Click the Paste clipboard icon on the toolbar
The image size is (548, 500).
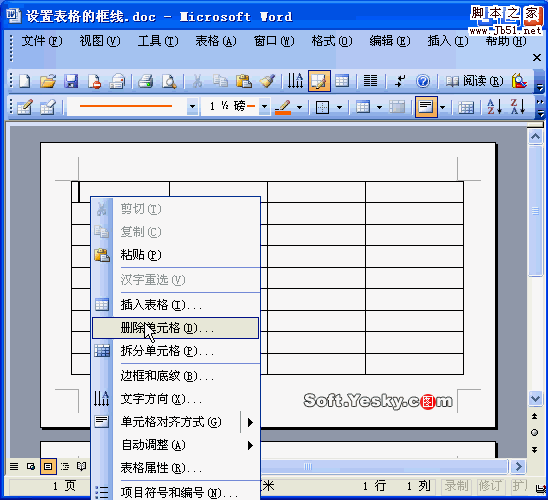(x=244, y=81)
